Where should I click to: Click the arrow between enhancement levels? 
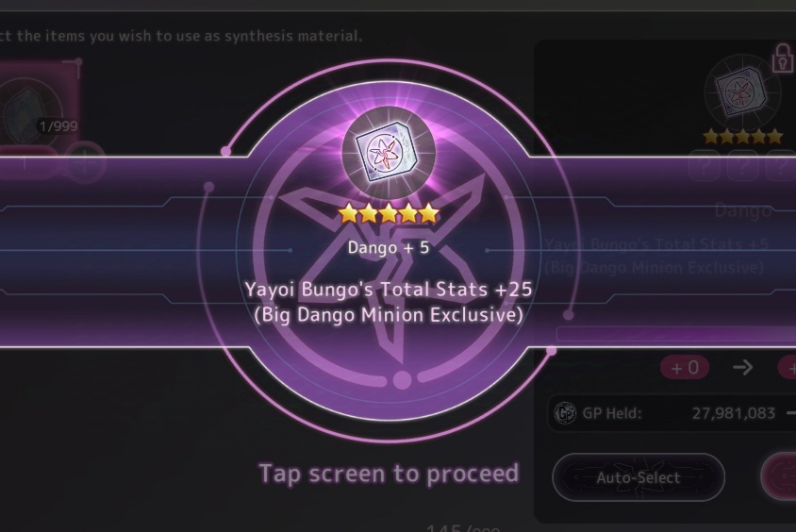pos(742,367)
